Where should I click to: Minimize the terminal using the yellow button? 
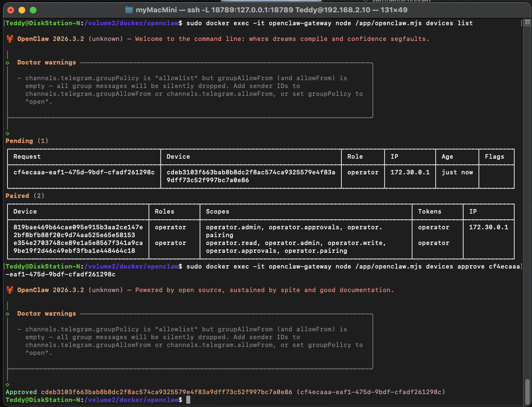click(22, 10)
